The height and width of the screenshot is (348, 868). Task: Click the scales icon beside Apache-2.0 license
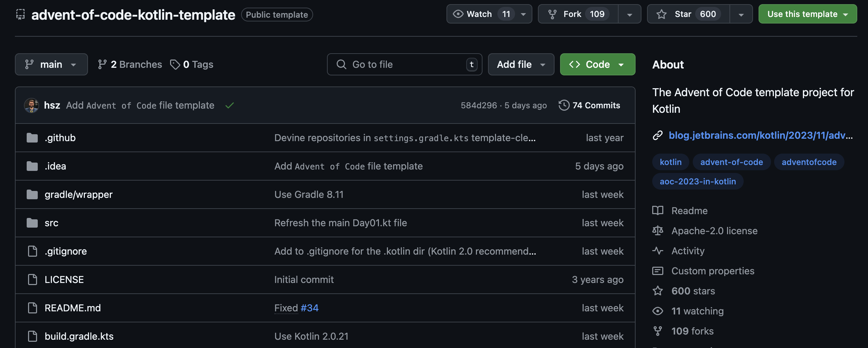tap(657, 230)
